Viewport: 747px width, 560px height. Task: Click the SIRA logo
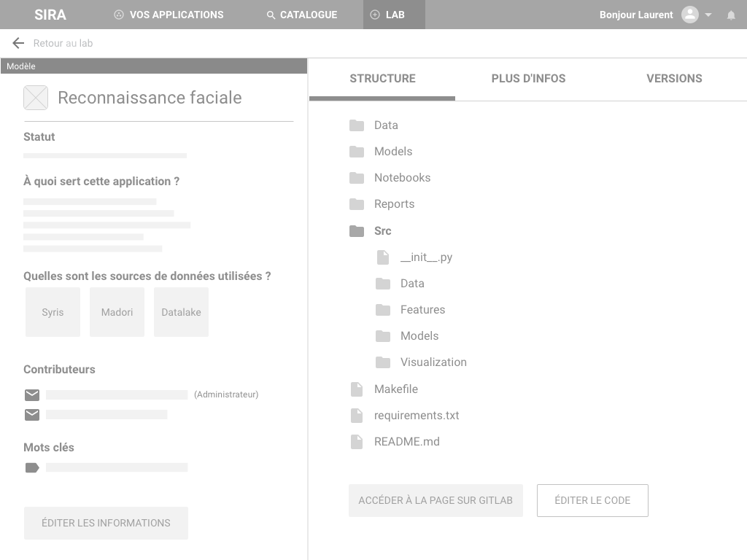50,15
